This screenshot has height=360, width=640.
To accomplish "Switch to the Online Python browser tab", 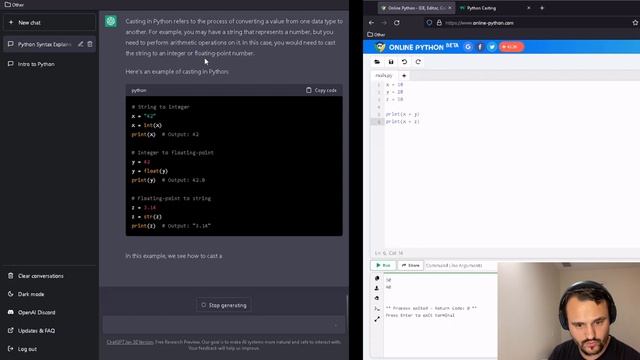I will point(416,8).
